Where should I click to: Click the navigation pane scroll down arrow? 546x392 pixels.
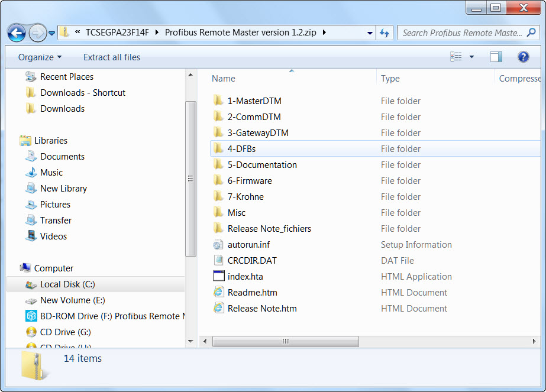[x=190, y=342]
